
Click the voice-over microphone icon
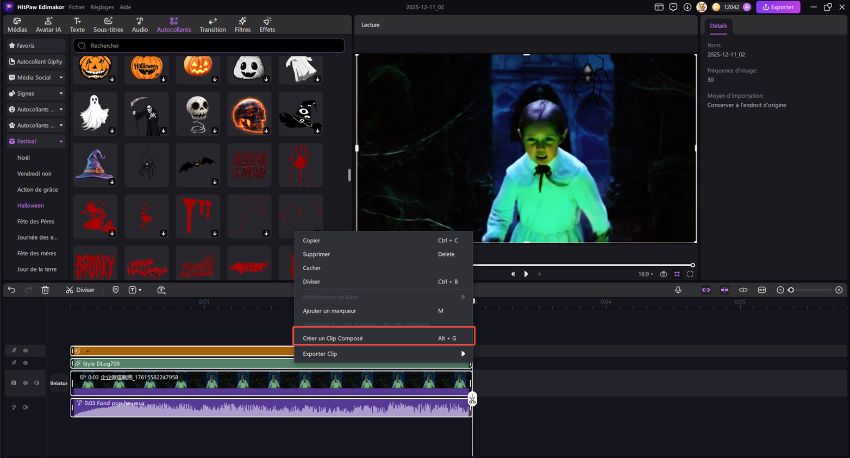[678, 290]
